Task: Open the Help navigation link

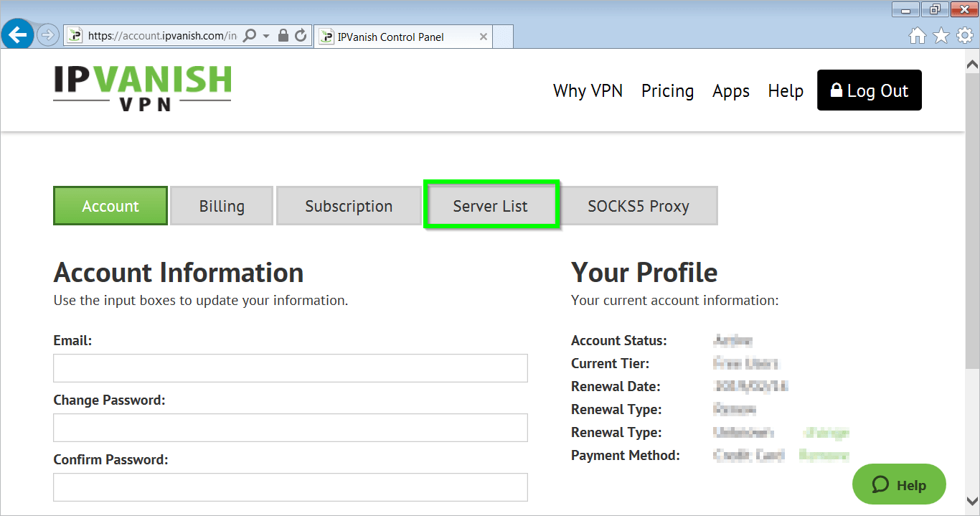Action: (786, 91)
